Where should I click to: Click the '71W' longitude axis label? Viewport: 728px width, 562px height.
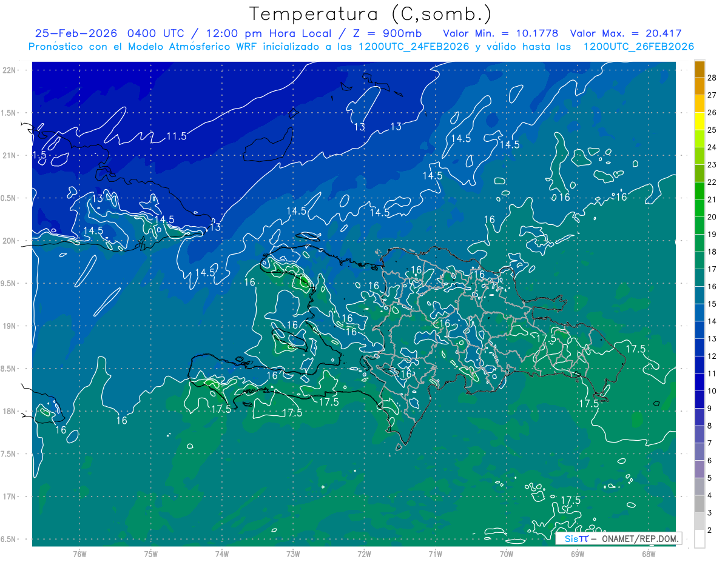[435, 554]
